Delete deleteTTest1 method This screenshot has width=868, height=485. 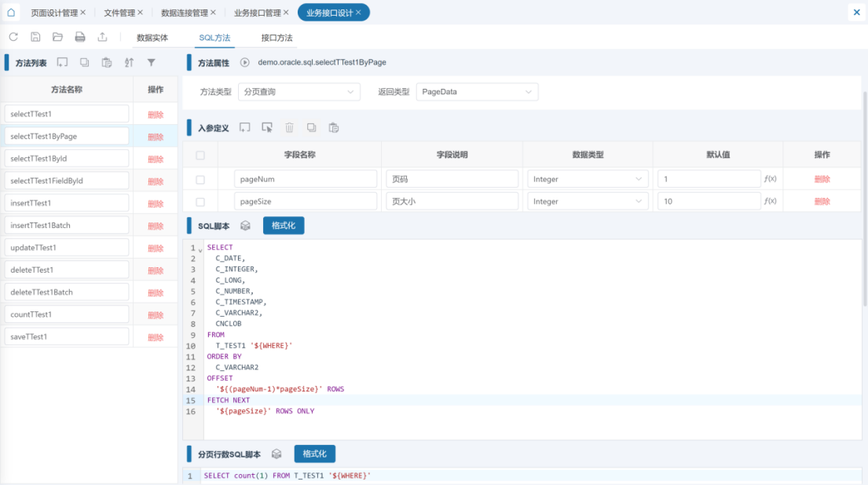(156, 270)
